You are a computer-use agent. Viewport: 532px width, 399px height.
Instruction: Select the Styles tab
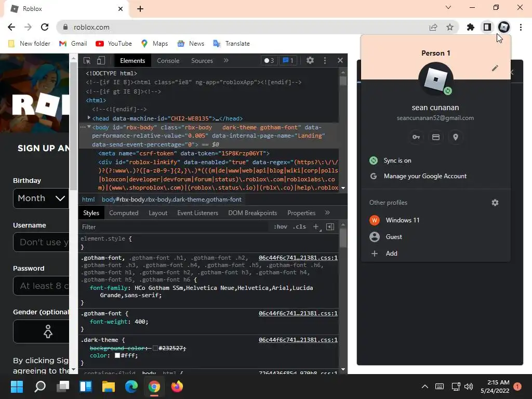pyautogui.click(x=91, y=212)
